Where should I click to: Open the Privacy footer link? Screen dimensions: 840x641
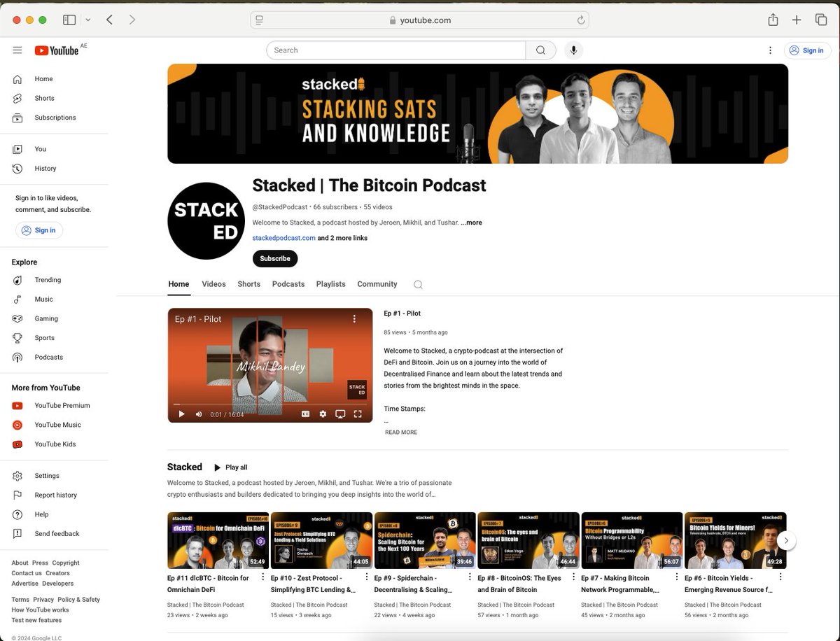[43, 600]
